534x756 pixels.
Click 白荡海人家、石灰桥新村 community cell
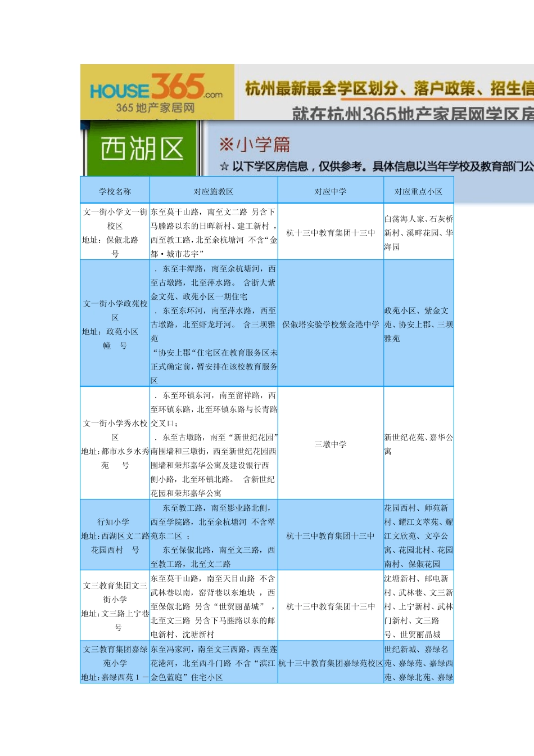(419, 232)
